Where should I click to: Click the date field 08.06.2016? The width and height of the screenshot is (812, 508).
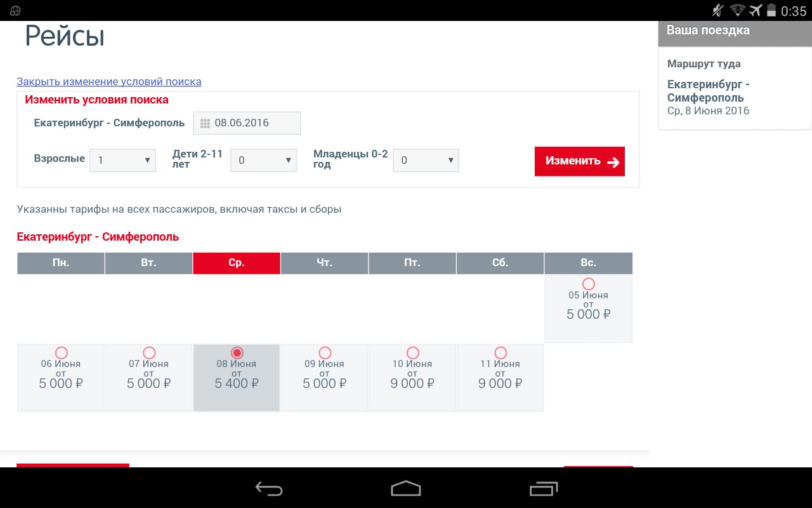point(247,123)
